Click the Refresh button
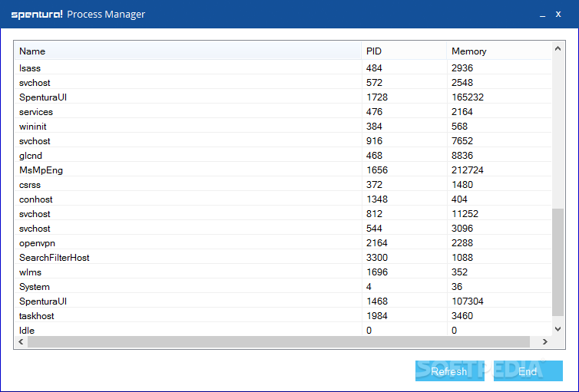This screenshot has height=392, width=579. 449,371
